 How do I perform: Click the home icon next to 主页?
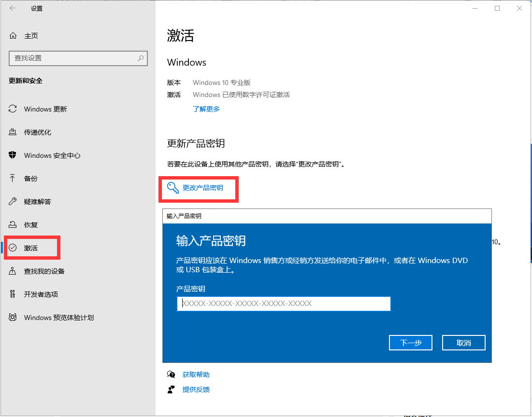(13, 36)
